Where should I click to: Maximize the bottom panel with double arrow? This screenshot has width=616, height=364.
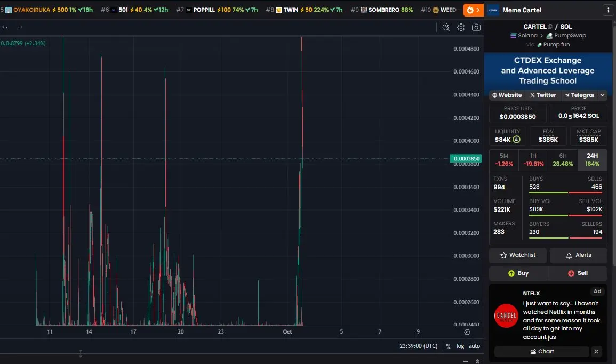pyautogui.click(x=477, y=361)
